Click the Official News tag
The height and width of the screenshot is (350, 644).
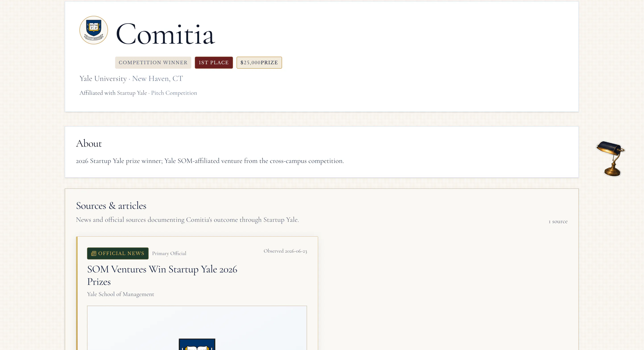118,253
